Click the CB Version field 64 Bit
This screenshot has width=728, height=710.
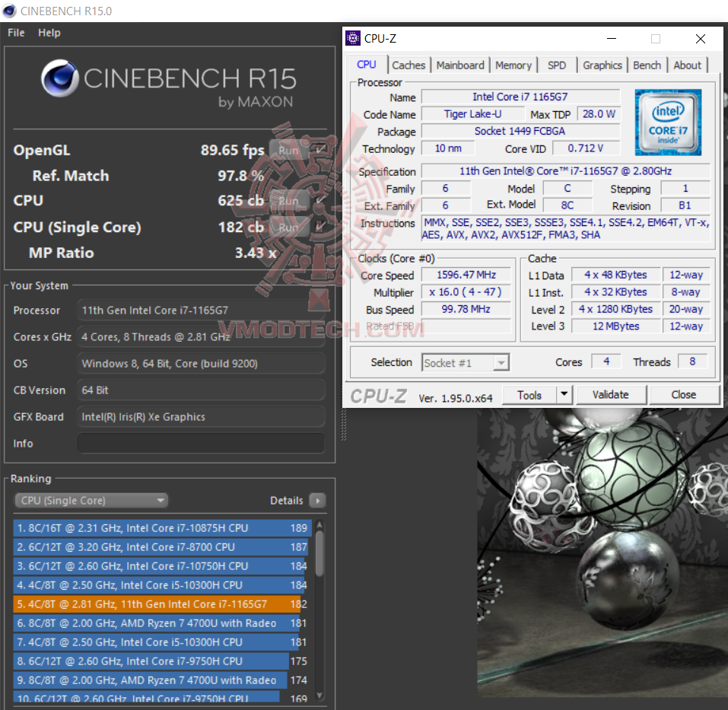coord(201,390)
